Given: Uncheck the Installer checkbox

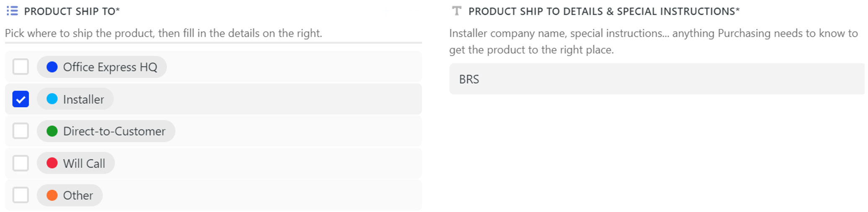Looking at the screenshot, I should [21, 99].
